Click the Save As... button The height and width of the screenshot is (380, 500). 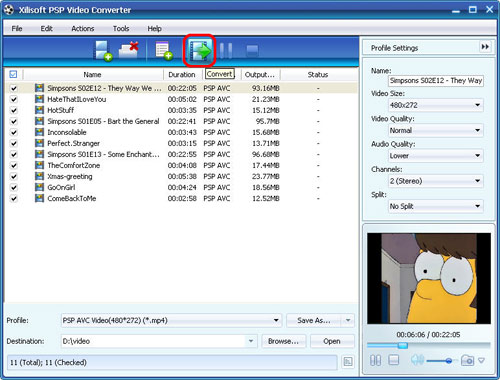pos(314,320)
